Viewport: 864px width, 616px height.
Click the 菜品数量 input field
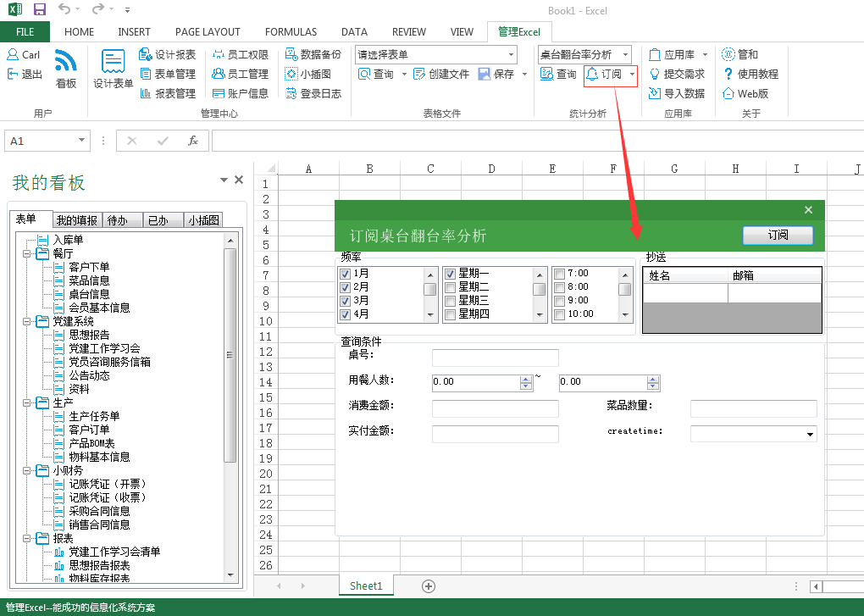(x=753, y=408)
